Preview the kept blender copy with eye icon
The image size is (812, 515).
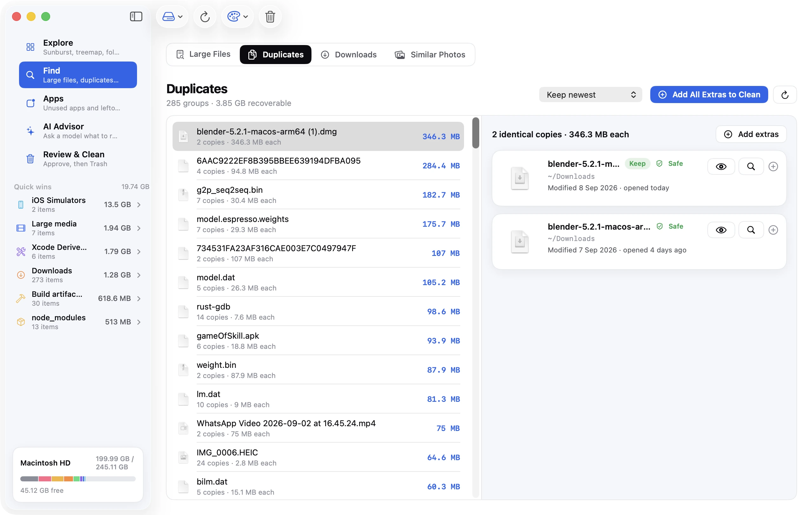[721, 166]
